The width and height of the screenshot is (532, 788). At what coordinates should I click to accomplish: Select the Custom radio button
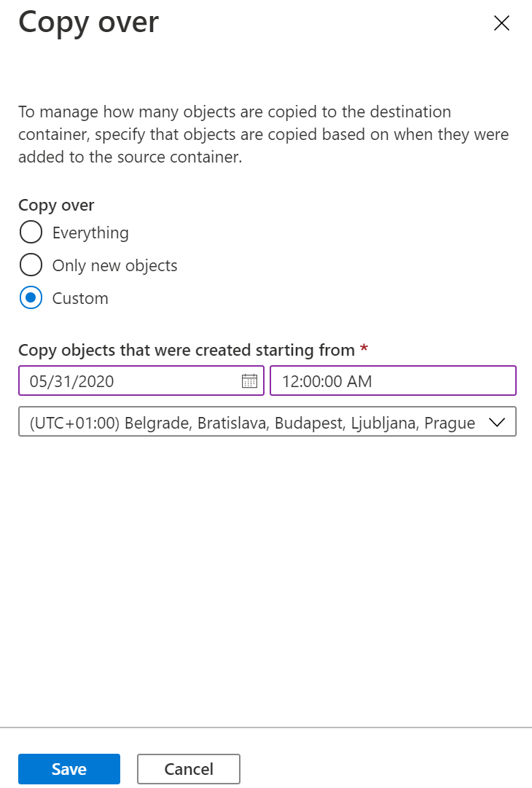pos(31,298)
